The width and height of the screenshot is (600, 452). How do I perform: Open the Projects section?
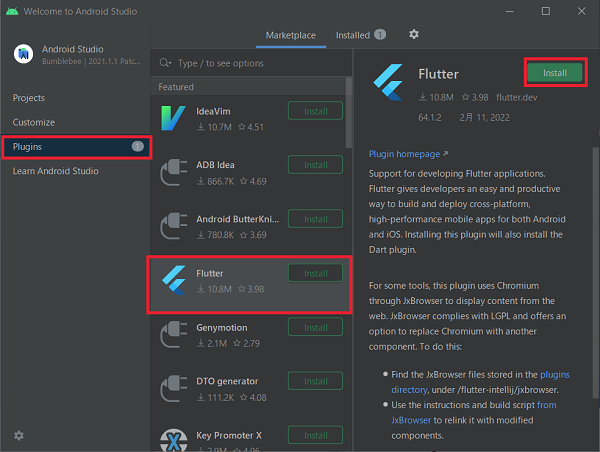coord(29,98)
